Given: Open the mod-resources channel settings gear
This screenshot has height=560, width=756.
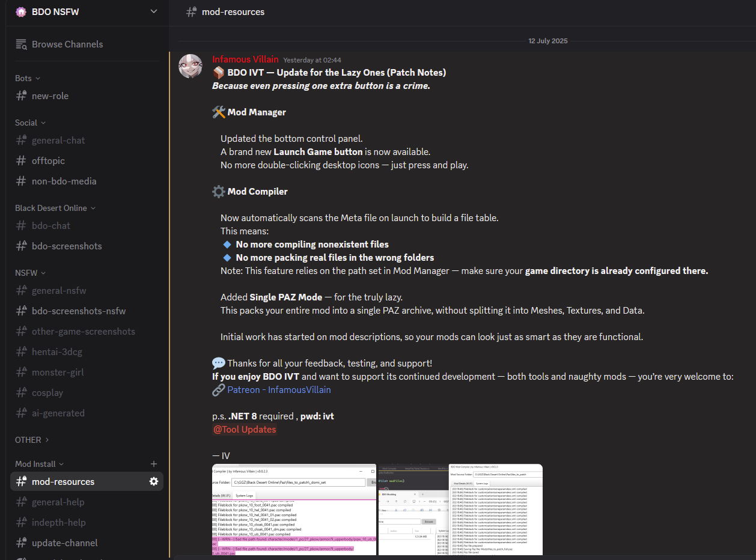Looking at the screenshot, I should click(x=154, y=481).
